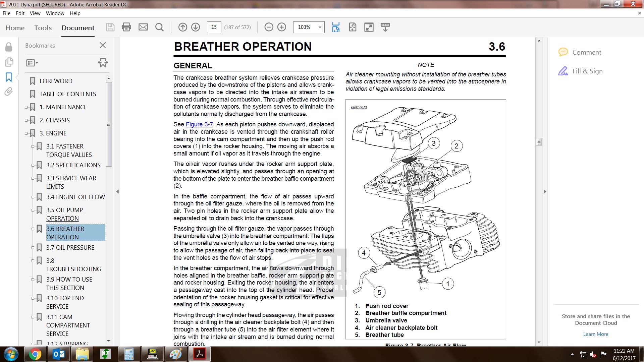
Task: Open the zoom level 103% dropdown
Action: [x=320, y=27]
